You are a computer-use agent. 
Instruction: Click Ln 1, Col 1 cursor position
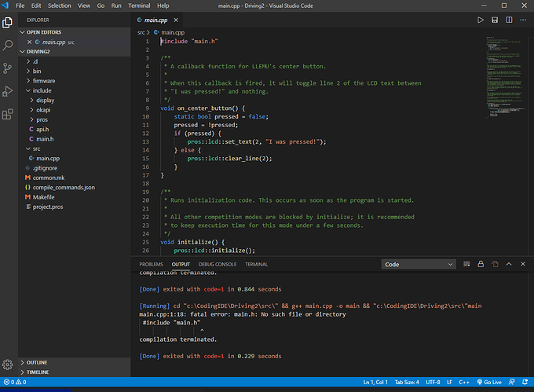pyautogui.click(x=375, y=382)
